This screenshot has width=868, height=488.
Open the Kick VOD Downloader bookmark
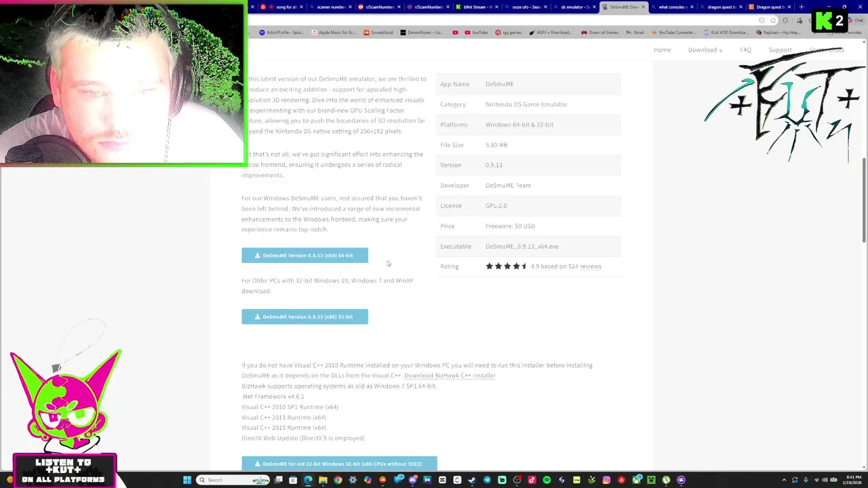click(726, 33)
